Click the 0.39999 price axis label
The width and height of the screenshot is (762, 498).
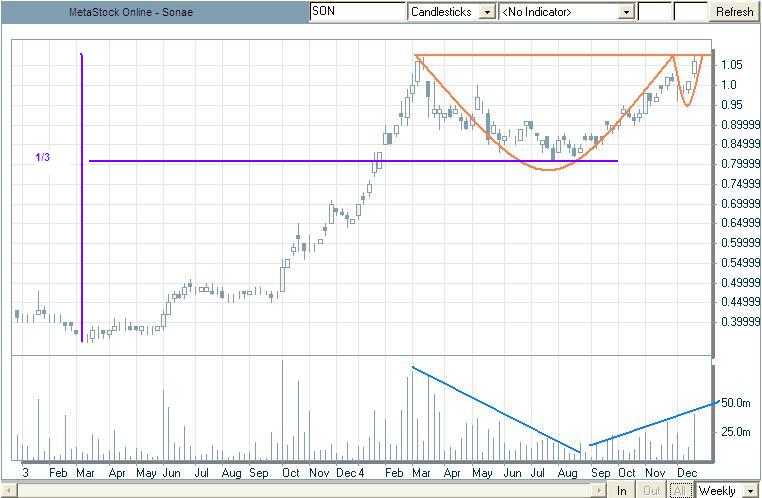740,322
